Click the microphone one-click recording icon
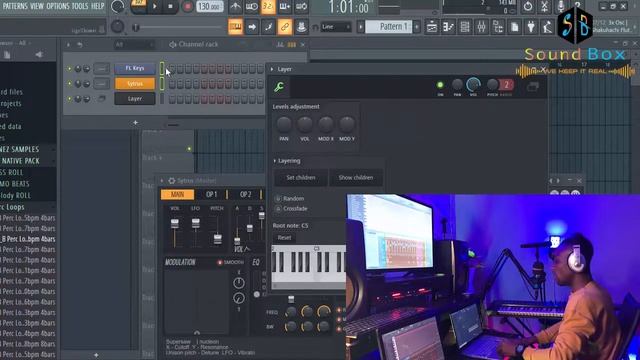 click(x=561, y=7)
